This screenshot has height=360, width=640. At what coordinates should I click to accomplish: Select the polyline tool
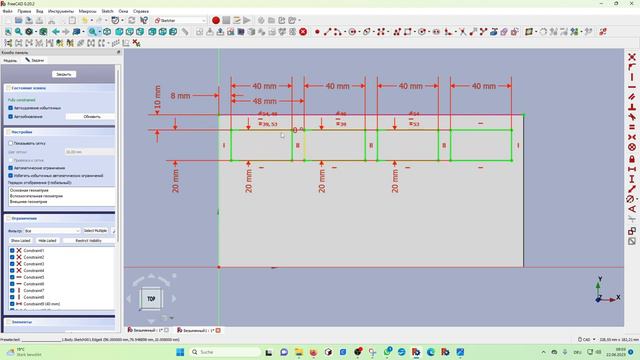[397, 31]
